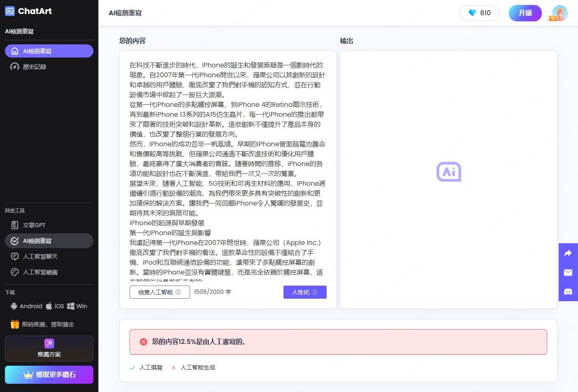Click the ChatArt brand name text
The width and height of the screenshot is (578, 392).
pyautogui.click(x=35, y=11)
